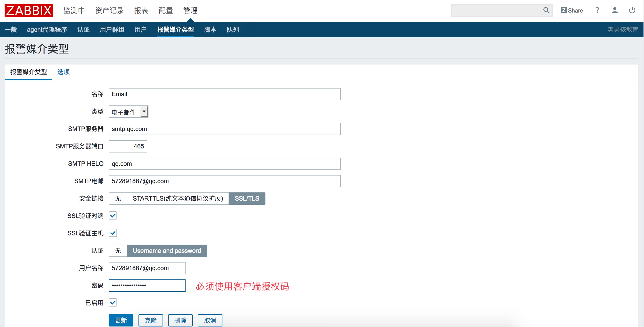
Task: Select STARTTLS secure connection option
Action: coord(178,199)
